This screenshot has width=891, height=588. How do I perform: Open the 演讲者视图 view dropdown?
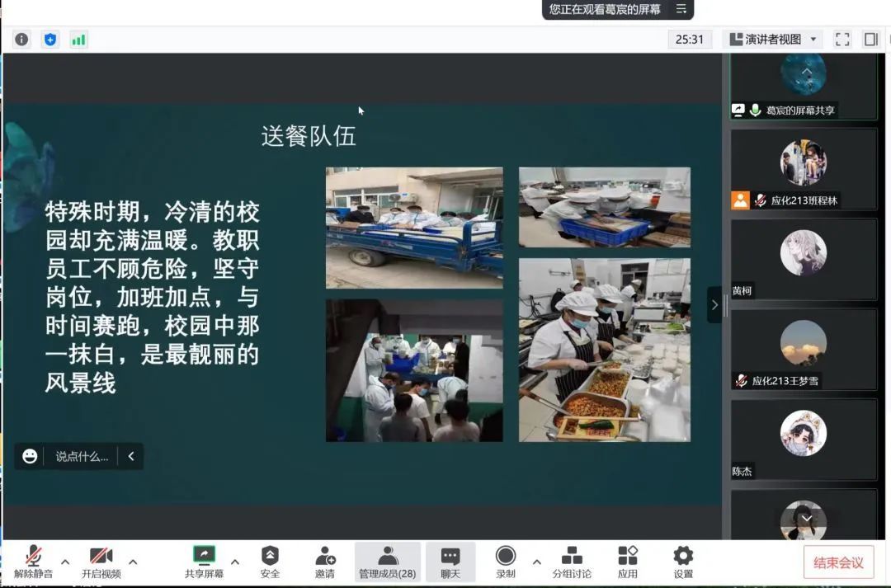[x=772, y=40]
